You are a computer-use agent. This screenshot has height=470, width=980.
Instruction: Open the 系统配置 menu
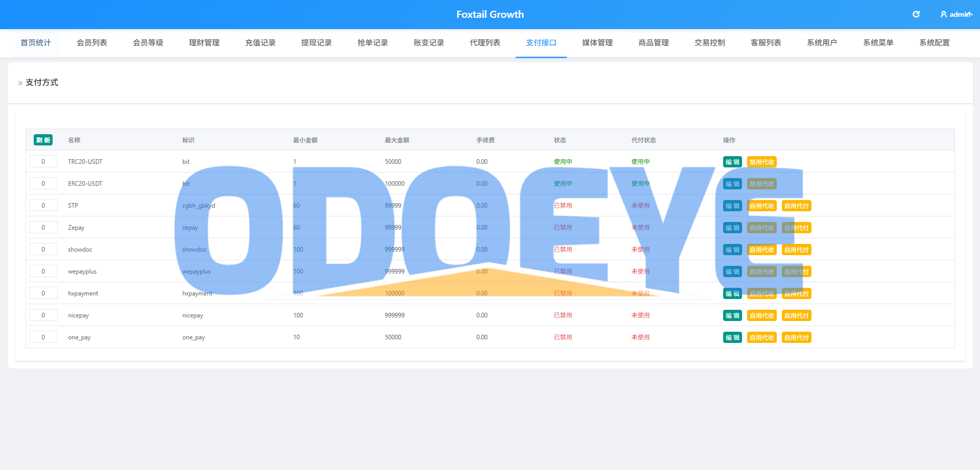coord(935,43)
